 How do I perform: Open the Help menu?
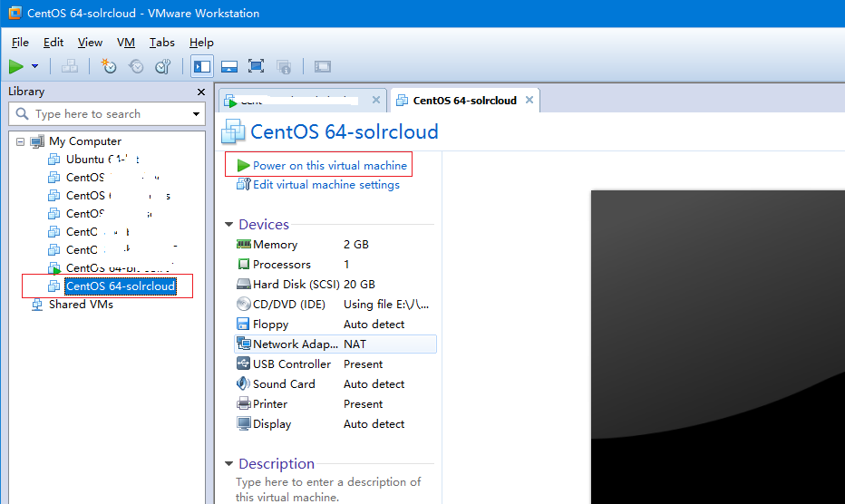tap(201, 42)
